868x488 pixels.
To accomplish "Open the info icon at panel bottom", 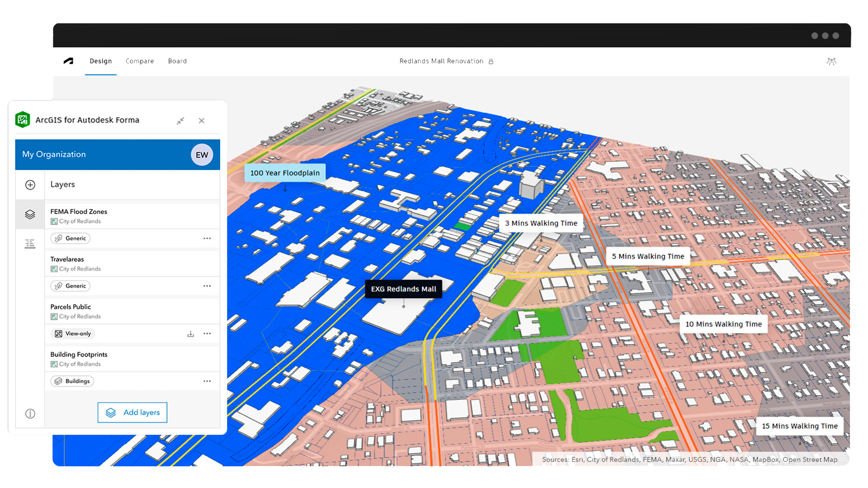I will [x=30, y=413].
